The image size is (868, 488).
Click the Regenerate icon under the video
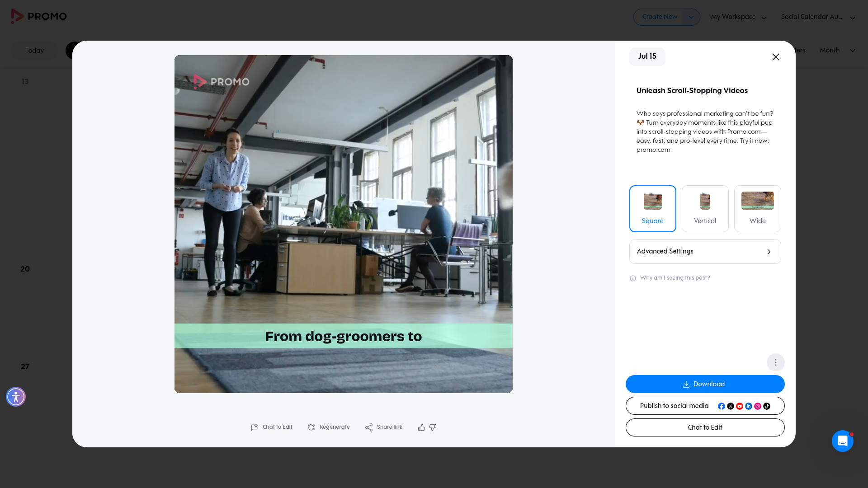[x=311, y=427]
